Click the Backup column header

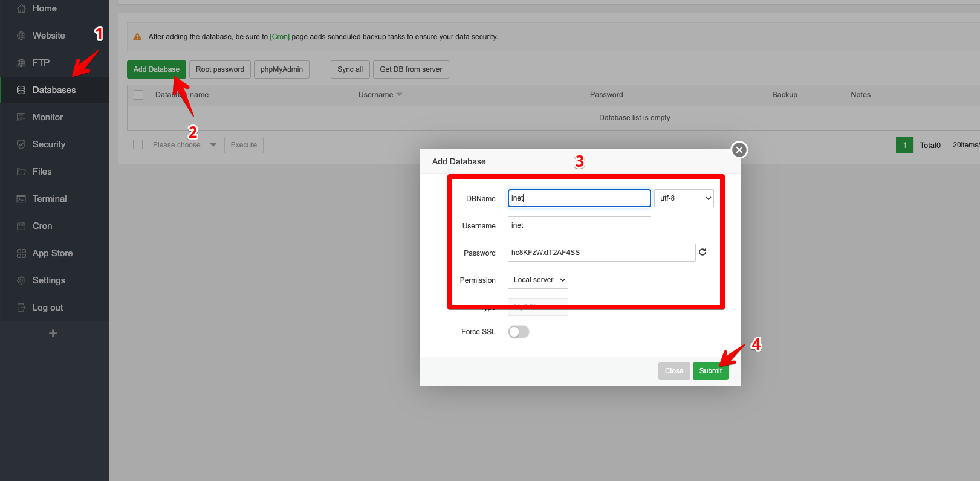click(785, 95)
